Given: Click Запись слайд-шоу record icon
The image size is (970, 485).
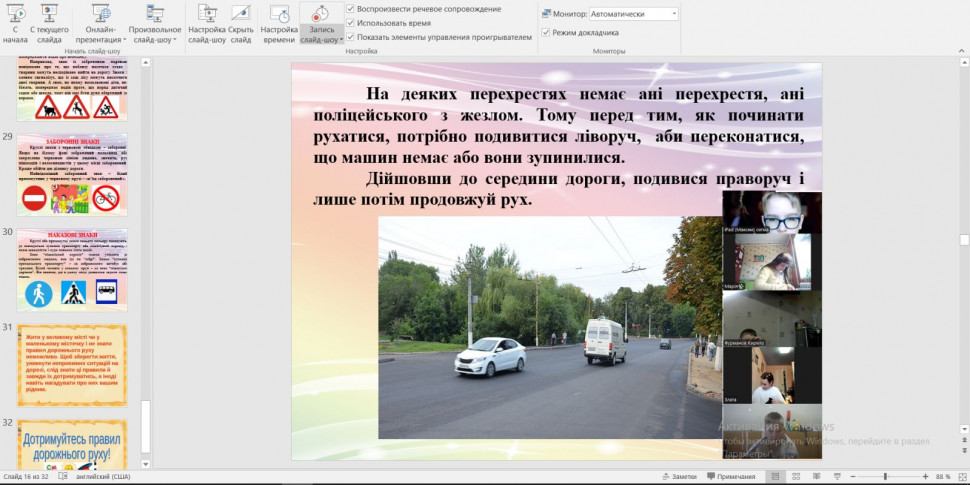Looking at the screenshot, I should tap(321, 13).
